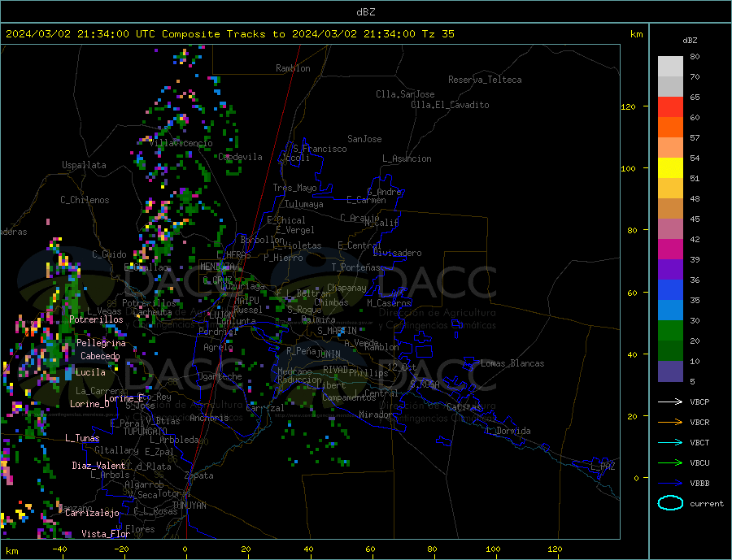Click the cyan 'current' ellipse symbol
This screenshot has width=732, height=560.
point(670,502)
